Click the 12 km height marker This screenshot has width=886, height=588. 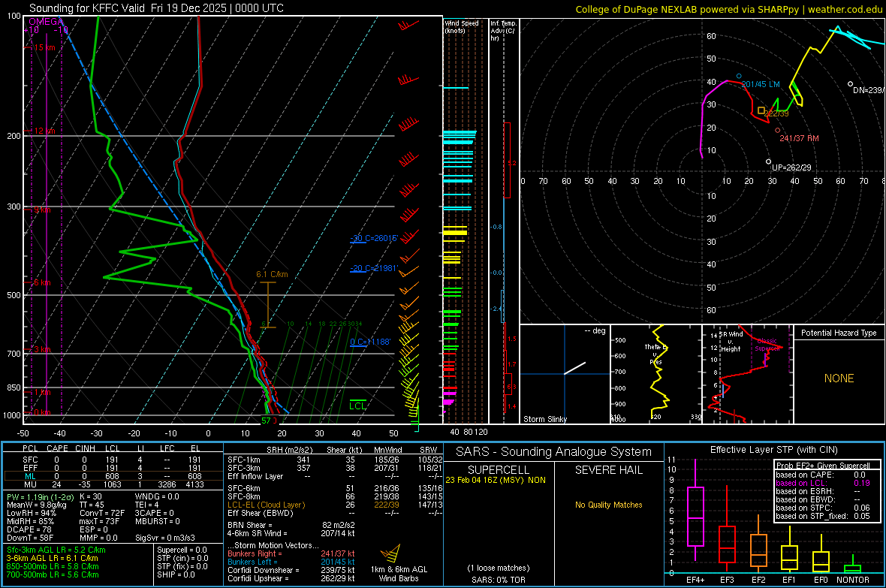tap(44, 131)
